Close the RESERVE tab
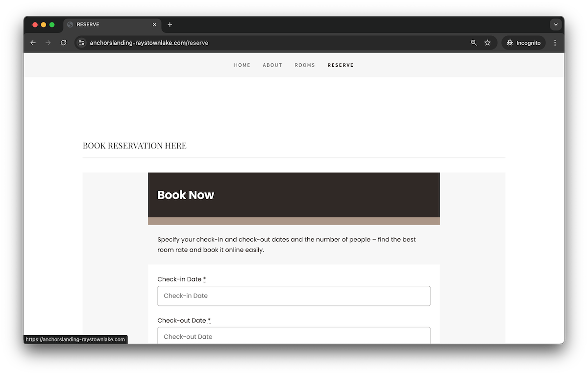Viewport: 588px width, 375px height. [155, 25]
